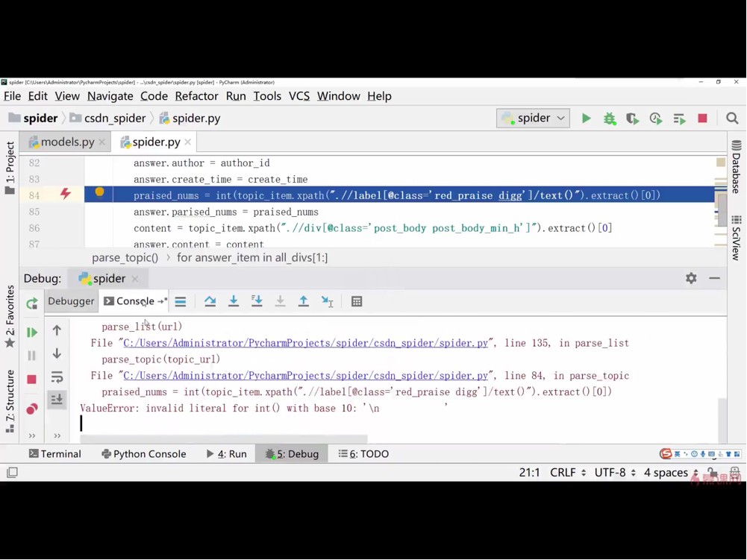Click the profiler run icon
747x560 pixels.
pyautogui.click(x=656, y=119)
